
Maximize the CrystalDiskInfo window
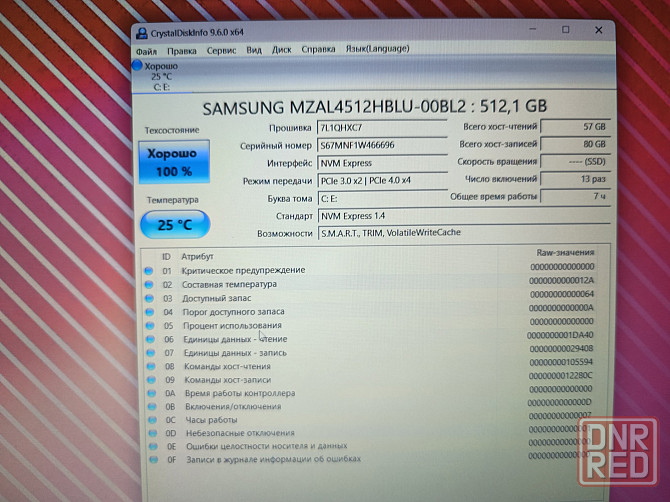pyautogui.click(x=566, y=29)
